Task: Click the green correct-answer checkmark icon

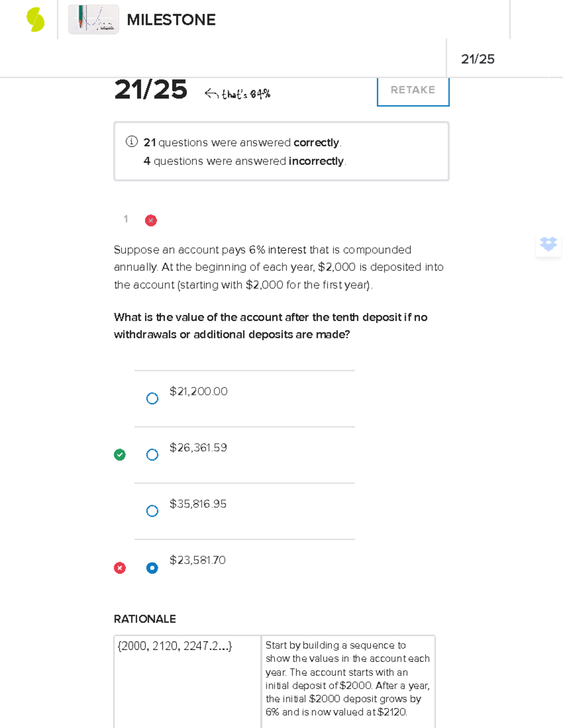Action: pyautogui.click(x=120, y=455)
